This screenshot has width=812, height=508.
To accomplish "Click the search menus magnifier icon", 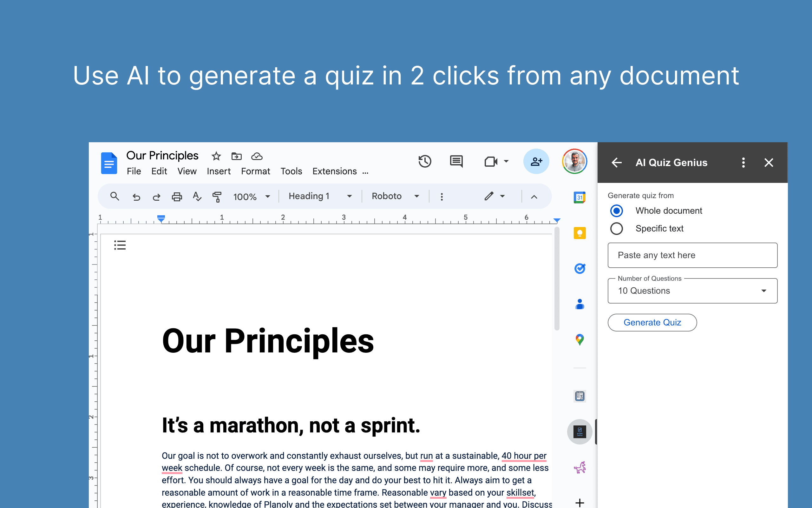I will click(115, 196).
